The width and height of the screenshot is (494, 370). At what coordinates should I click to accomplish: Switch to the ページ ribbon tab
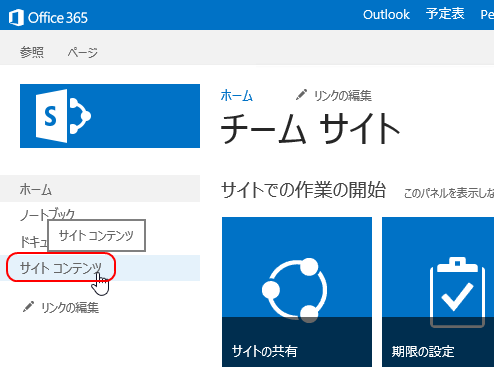pos(82,52)
